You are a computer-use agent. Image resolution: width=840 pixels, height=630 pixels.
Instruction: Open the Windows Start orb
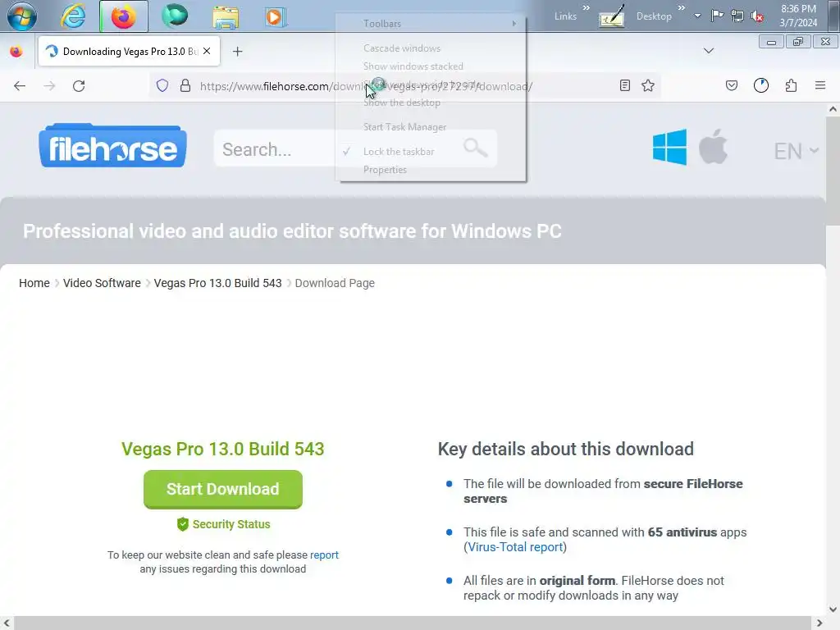click(x=21, y=16)
